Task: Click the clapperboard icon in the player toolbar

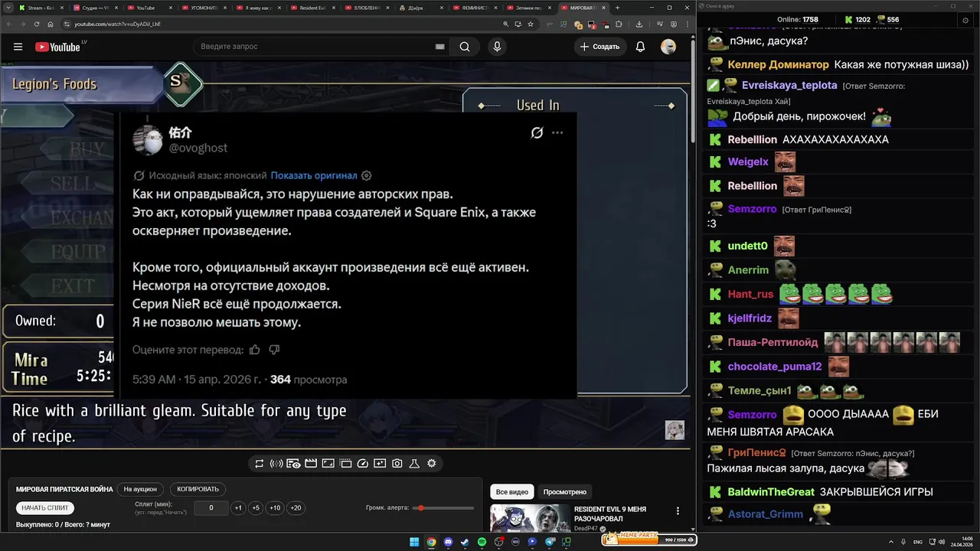Action: (311, 463)
